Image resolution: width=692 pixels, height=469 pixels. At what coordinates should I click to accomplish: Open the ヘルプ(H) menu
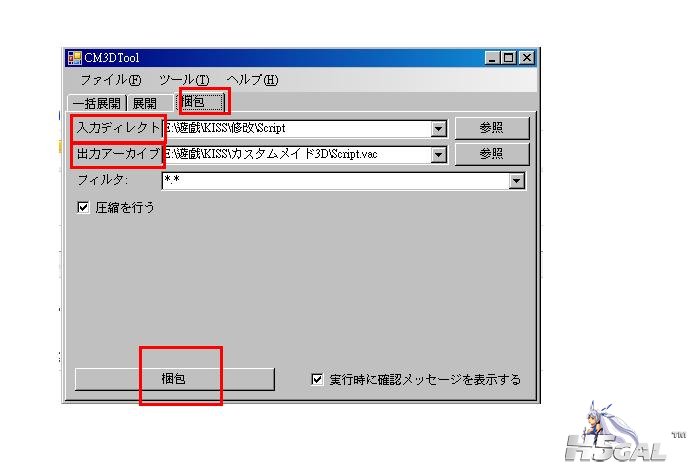[x=252, y=80]
